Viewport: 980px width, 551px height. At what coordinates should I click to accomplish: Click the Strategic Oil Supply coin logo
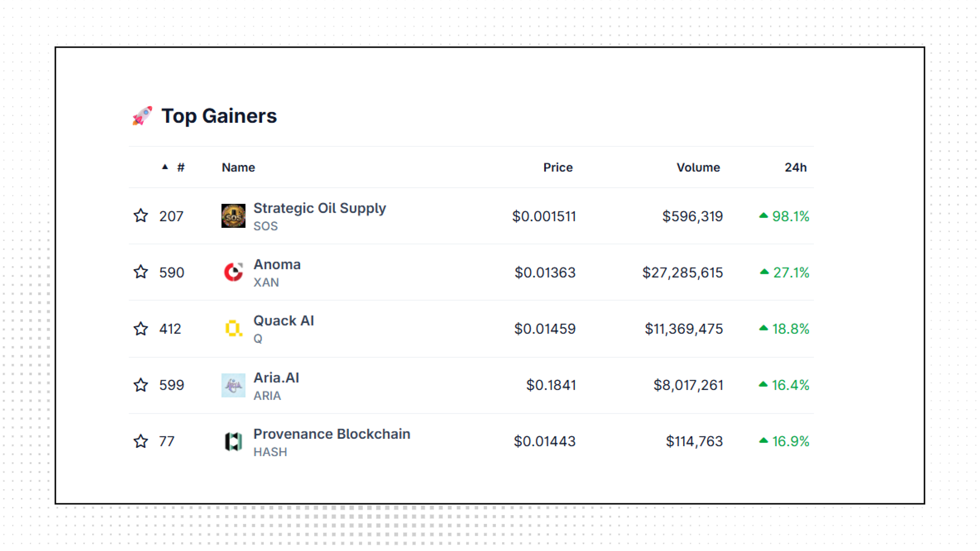pyautogui.click(x=233, y=216)
